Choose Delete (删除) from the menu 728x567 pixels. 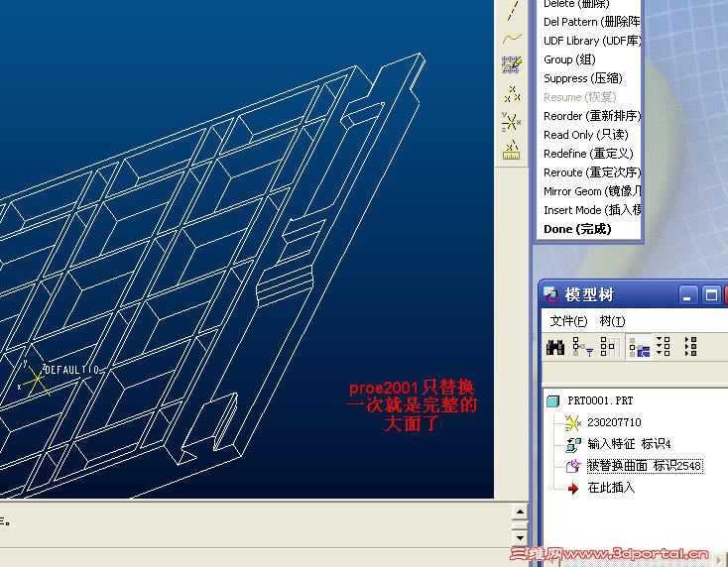(576, 4)
